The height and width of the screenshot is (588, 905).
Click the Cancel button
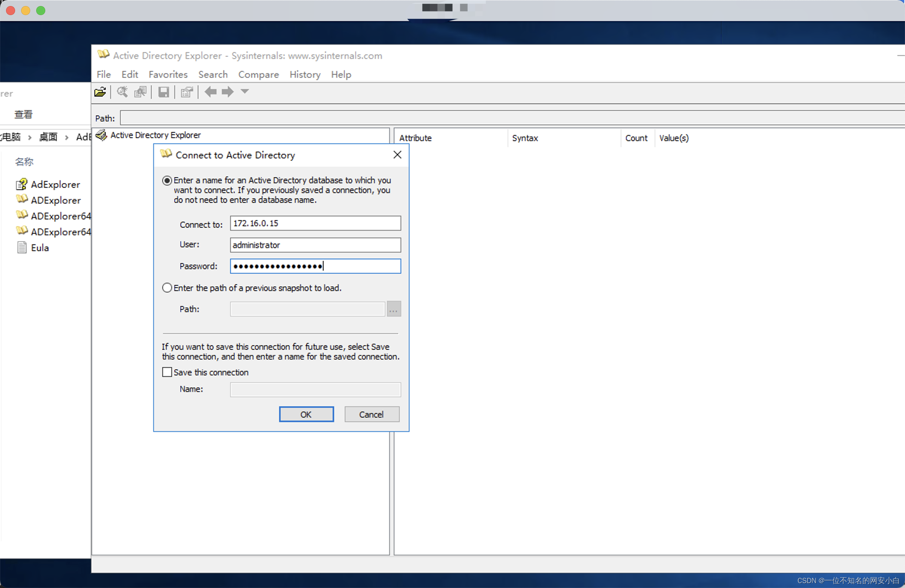click(371, 414)
